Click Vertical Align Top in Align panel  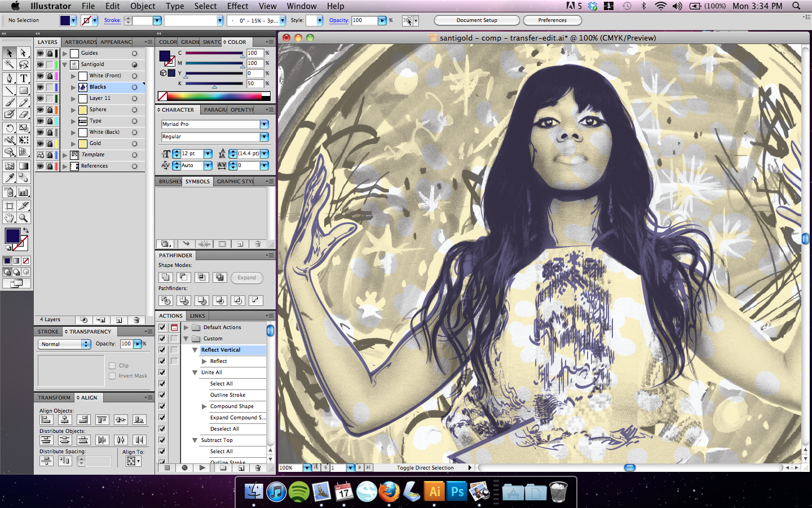tap(102, 419)
